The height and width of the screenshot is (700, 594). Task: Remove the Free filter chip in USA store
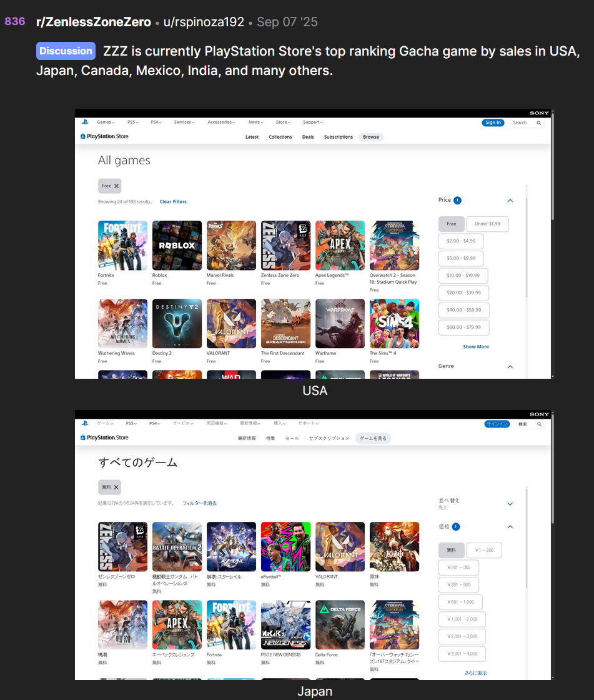pyautogui.click(x=116, y=186)
